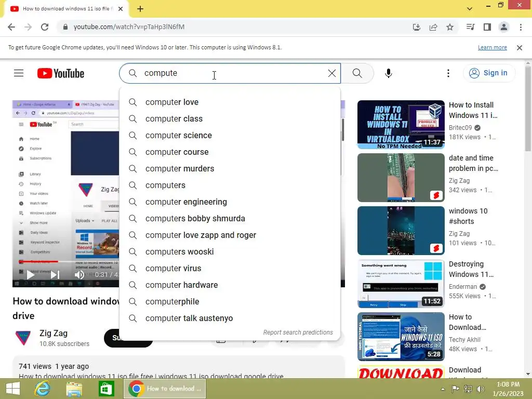Open YouTube settings three-dot menu
This screenshot has height=399, width=532.
point(448,73)
